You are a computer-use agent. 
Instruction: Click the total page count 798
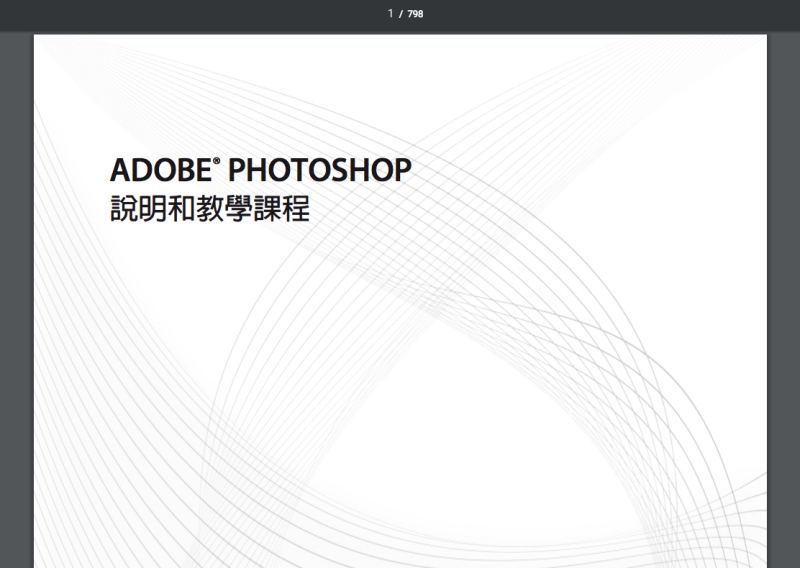point(415,14)
